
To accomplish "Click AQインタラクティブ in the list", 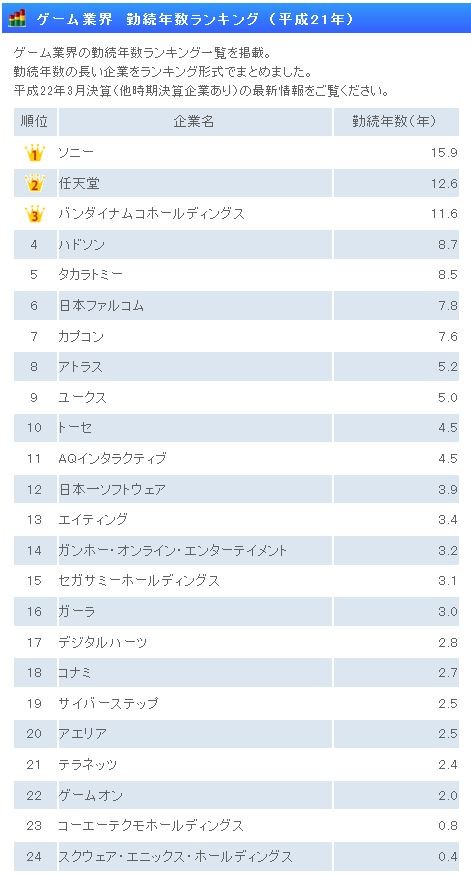I will click(112, 459).
